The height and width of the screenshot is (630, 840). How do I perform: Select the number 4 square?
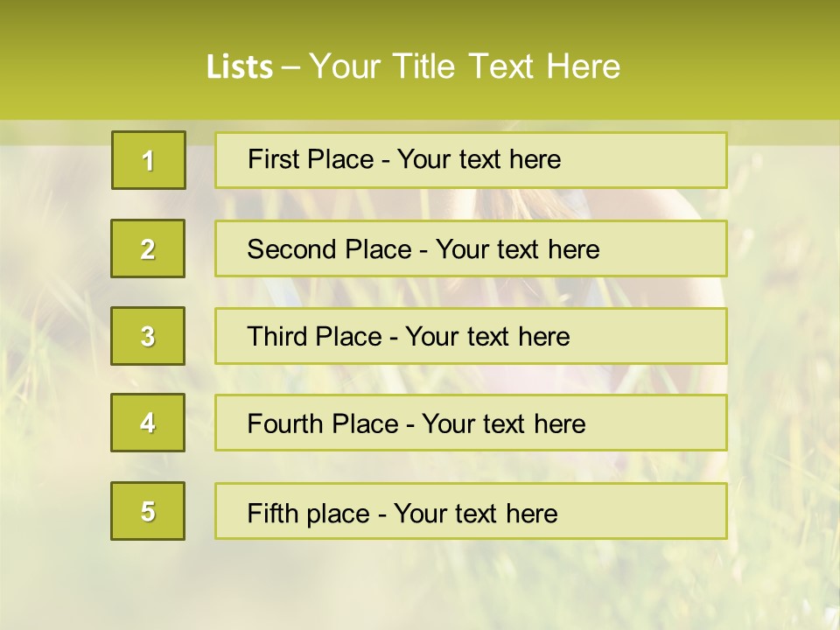(x=148, y=423)
